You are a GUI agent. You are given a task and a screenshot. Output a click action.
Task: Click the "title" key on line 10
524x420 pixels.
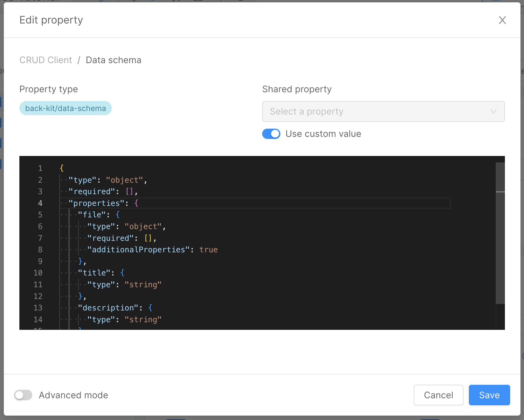94,273
